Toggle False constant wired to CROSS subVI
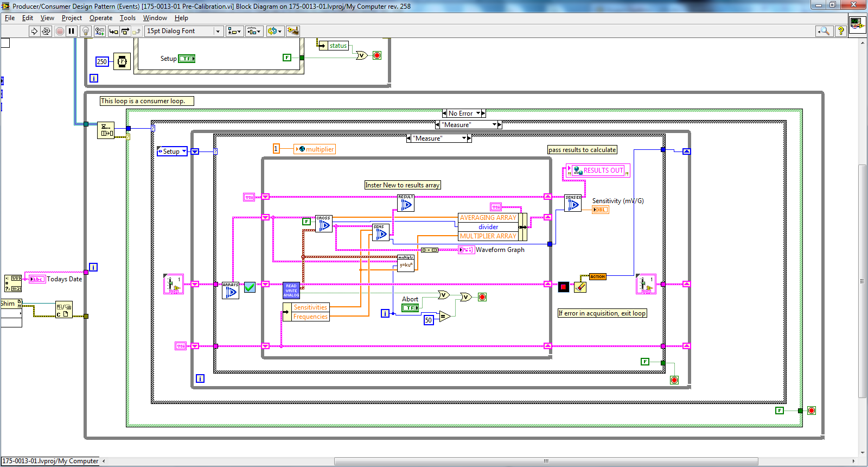 point(307,222)
